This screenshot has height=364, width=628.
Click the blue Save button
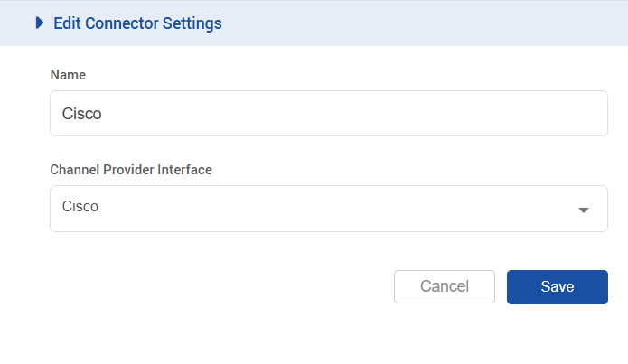click(557, 286)
